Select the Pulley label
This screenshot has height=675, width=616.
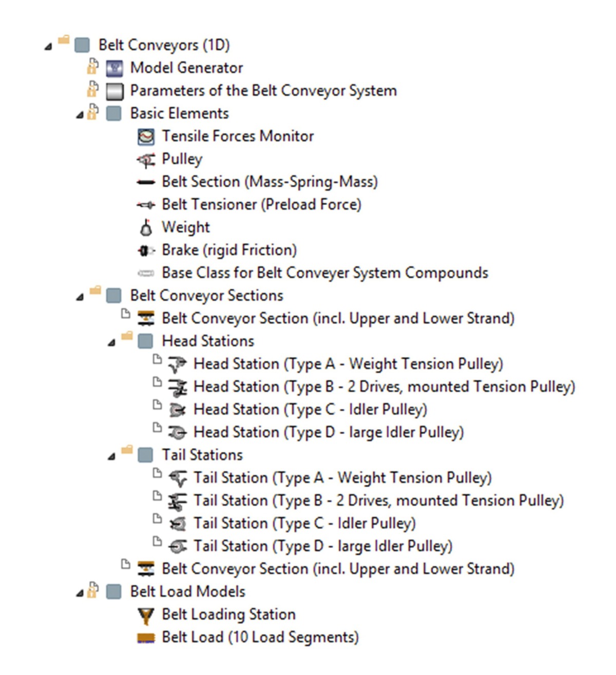click(x=182, y=160)
